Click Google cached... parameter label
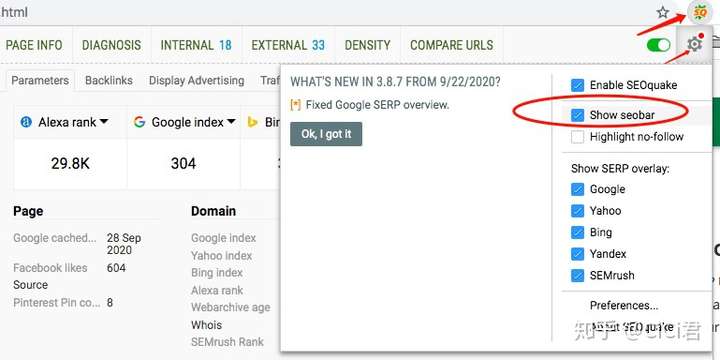The width and height of the screenshot is (720, 360). (55, 238)
